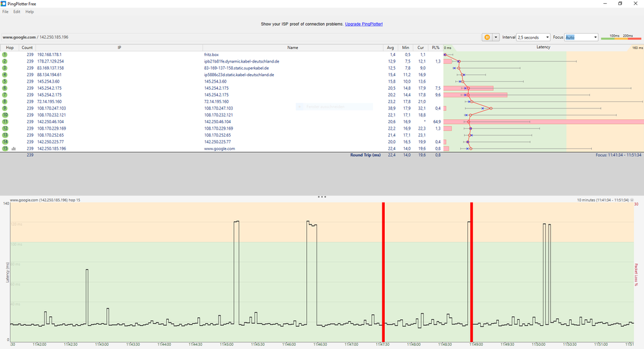The height and width of the screenshot is (349, 644).
Task: Click the 38,9 average value for hop 9
Action: point(392,108)
